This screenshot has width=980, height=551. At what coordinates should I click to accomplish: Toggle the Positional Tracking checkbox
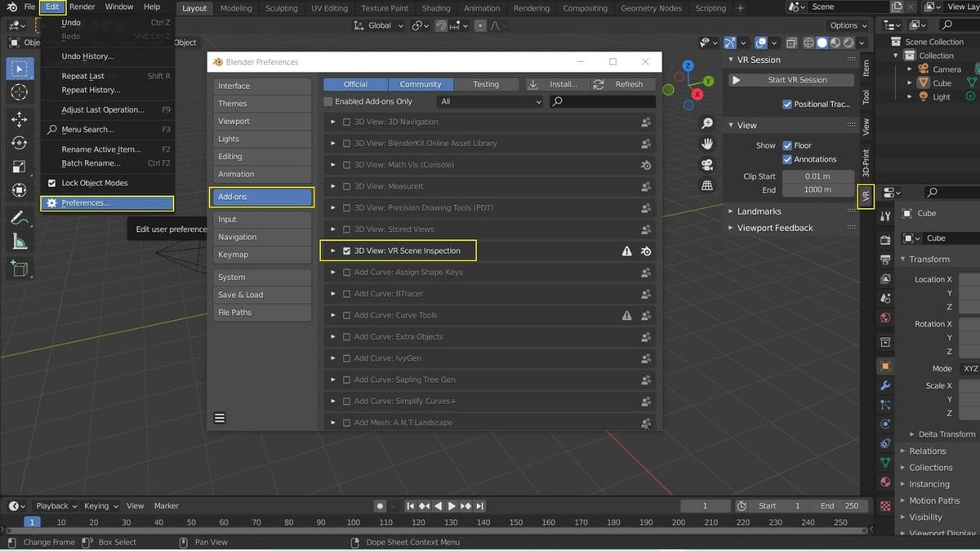click(787, 104)
